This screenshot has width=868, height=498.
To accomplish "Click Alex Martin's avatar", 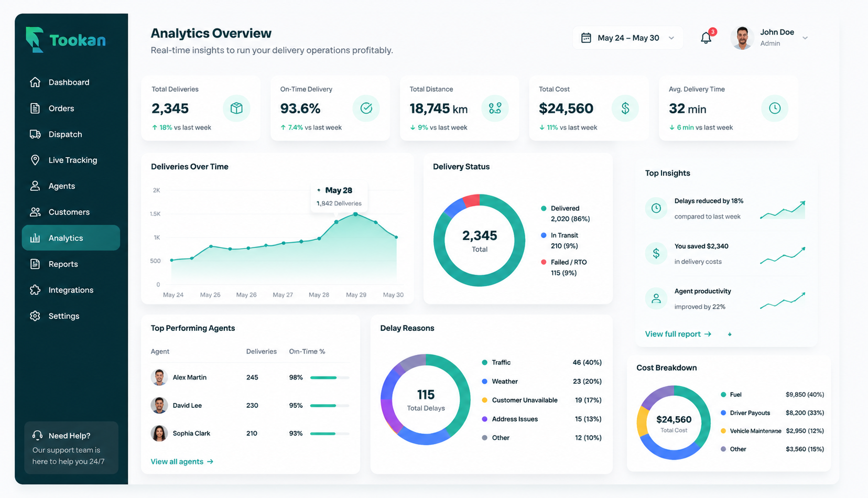I will click(159, 377).
